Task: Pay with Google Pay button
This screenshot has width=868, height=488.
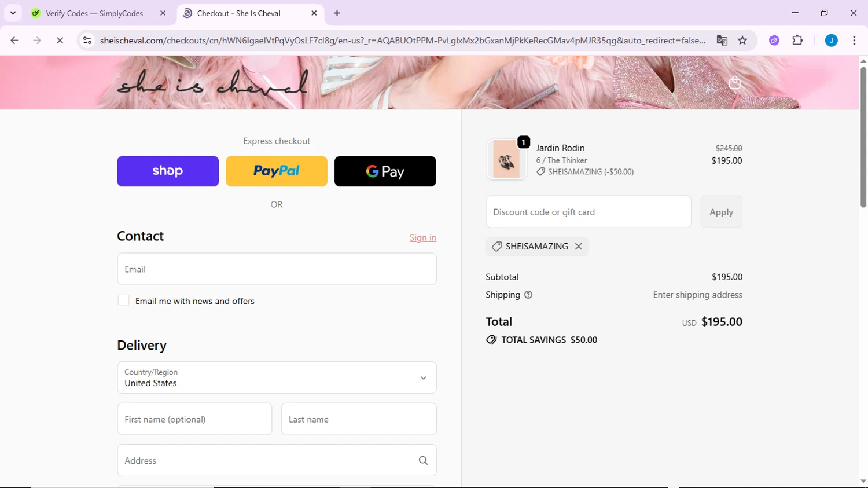Action: coord(385,171)
